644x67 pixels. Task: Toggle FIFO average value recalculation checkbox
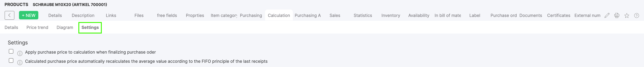pyautogui.click(x=11, y=60)
